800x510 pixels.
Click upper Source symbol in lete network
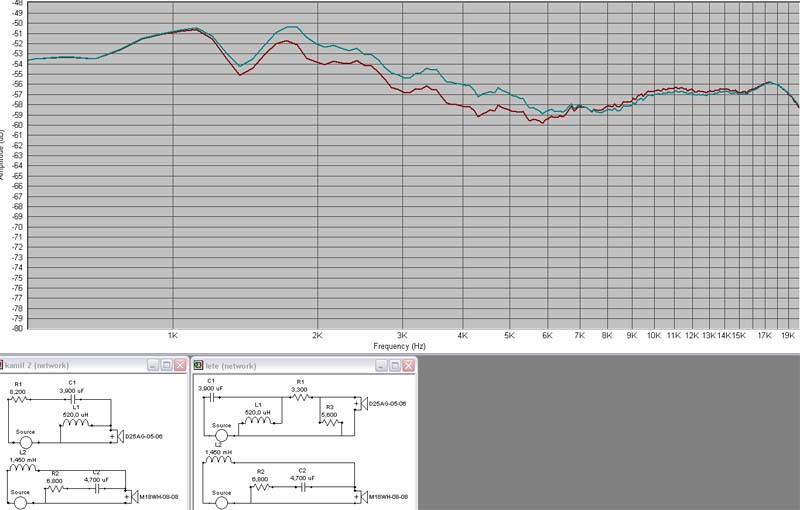(x=221, y=436)
